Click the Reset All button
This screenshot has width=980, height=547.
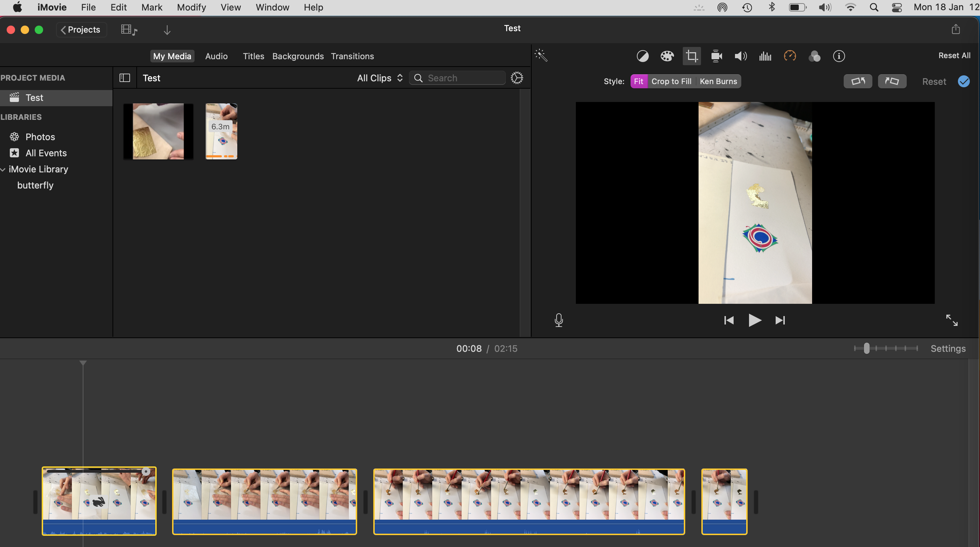pyautogui.click(x=954, y=55)
